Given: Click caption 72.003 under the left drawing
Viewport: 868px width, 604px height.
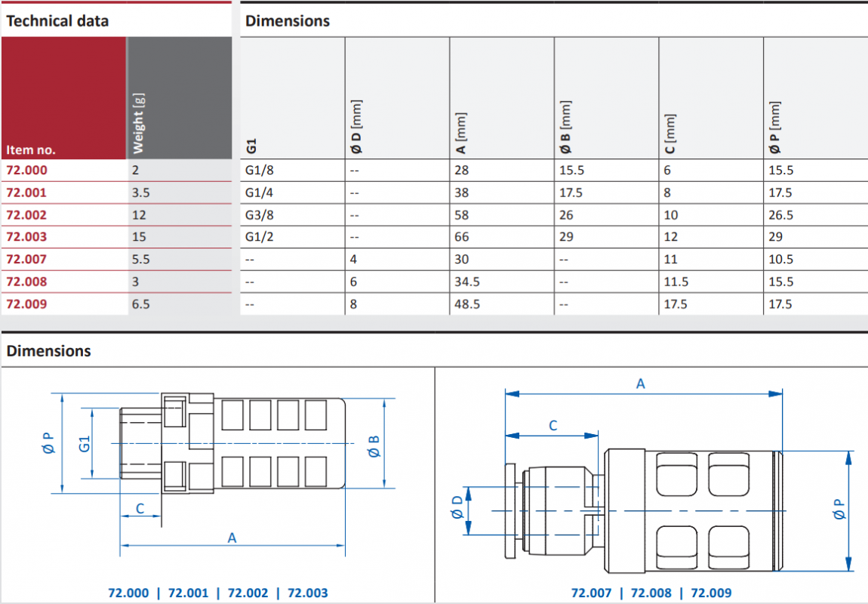Looking at the screenshot, I should coord(308,593).
